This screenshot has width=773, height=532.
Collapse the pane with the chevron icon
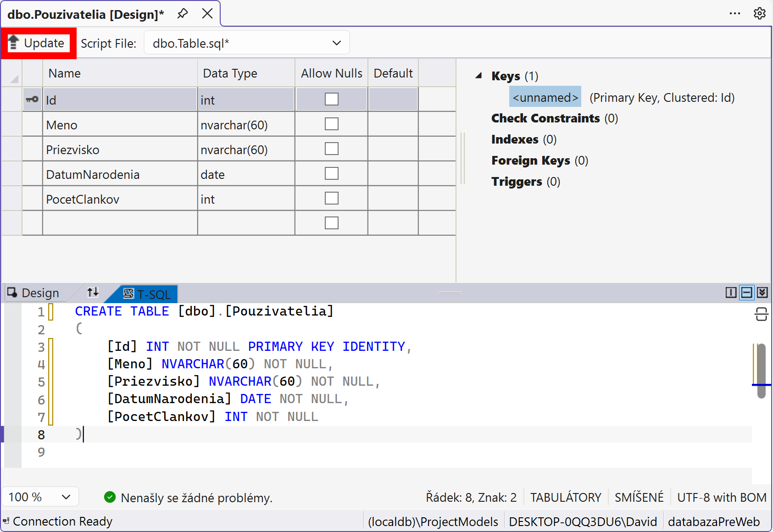tap(762, 293)
